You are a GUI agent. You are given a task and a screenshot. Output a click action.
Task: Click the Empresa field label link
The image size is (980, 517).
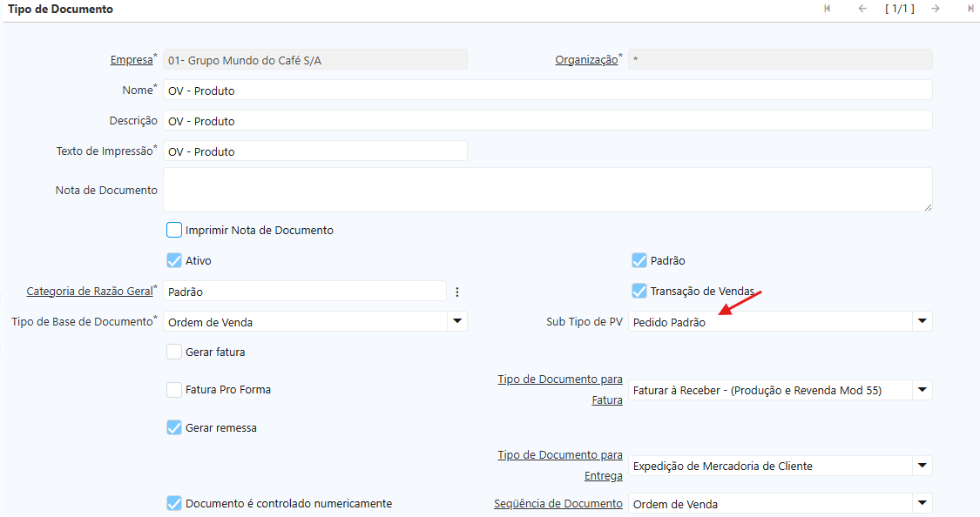point(131,60)
